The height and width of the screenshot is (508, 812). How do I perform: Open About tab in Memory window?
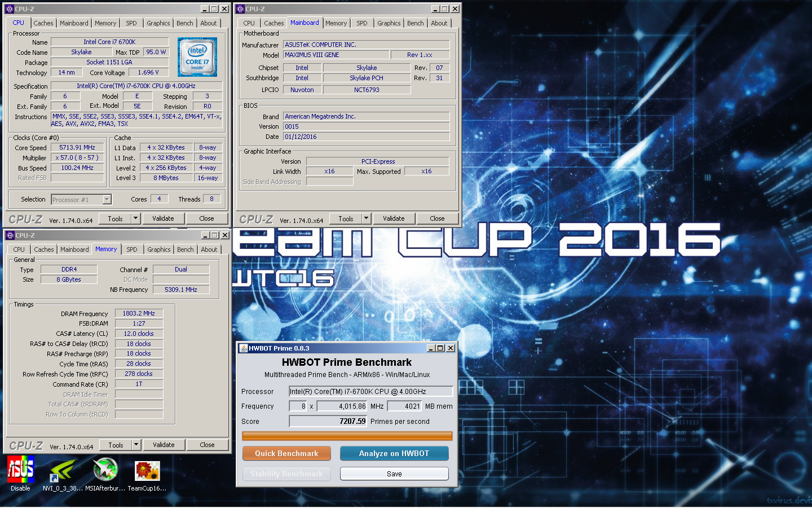[209, 249]
